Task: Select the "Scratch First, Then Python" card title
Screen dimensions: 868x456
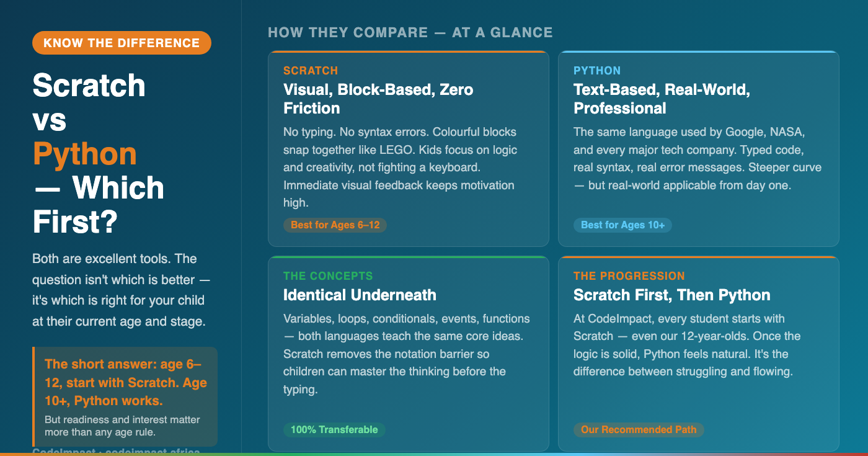Action: [x=672, y=295]
